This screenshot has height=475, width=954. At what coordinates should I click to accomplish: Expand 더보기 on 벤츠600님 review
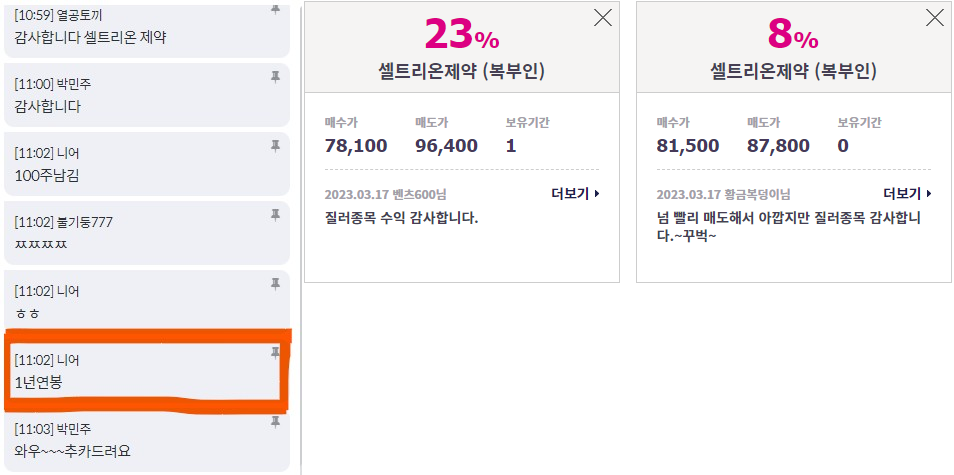[576, 194]
